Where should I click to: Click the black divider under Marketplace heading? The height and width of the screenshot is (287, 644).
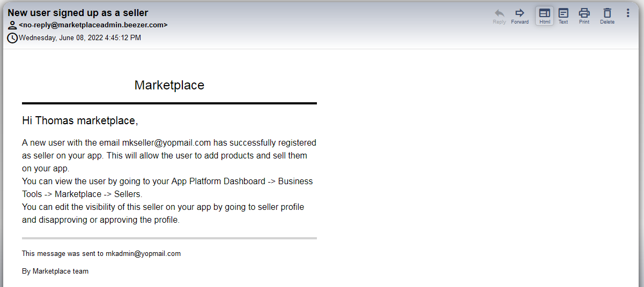click(169, 103)
